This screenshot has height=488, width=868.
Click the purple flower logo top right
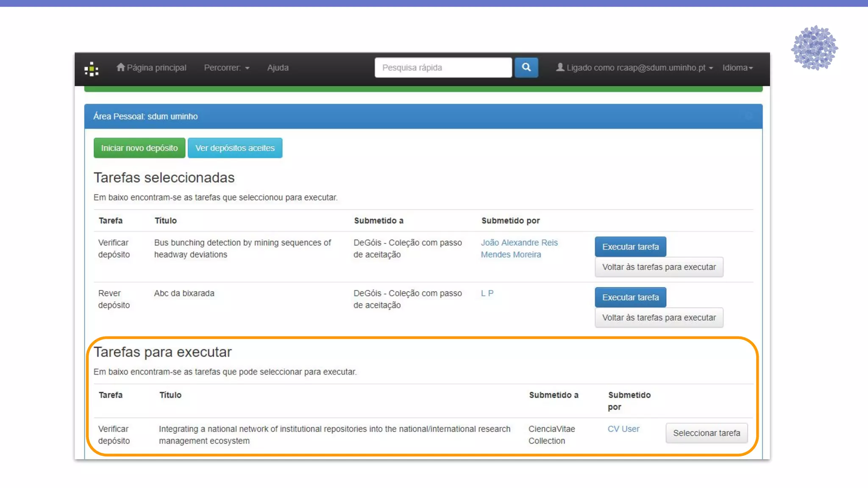(814, 47)
